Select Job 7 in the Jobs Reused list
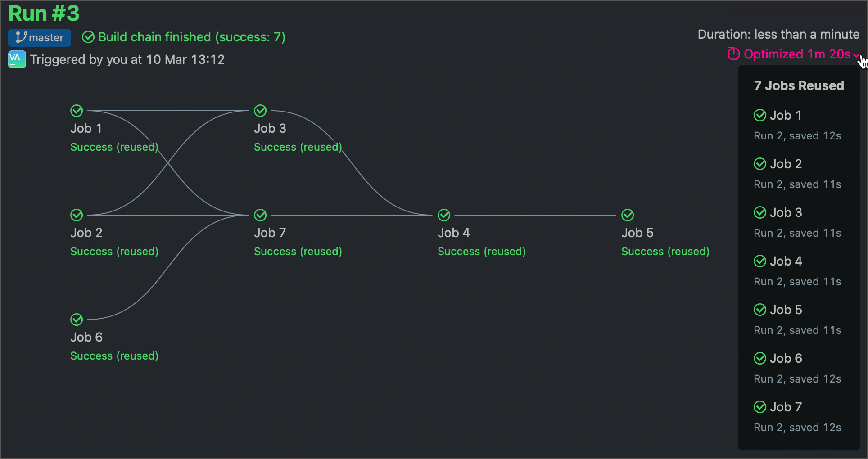Image resolution: width=868 pixels, height=459 pixels. (786, 407)
